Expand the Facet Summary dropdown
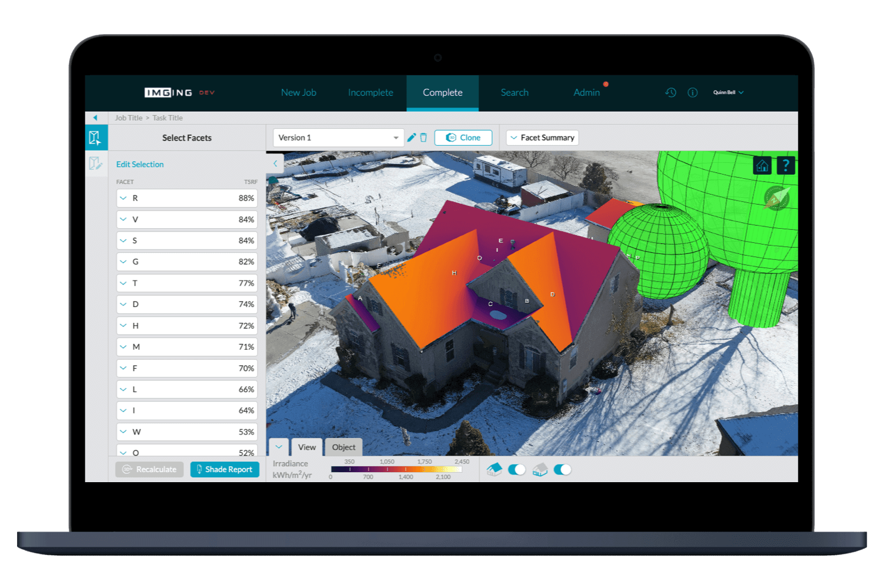This screenshot has height=588, width=882. [542, 137]
